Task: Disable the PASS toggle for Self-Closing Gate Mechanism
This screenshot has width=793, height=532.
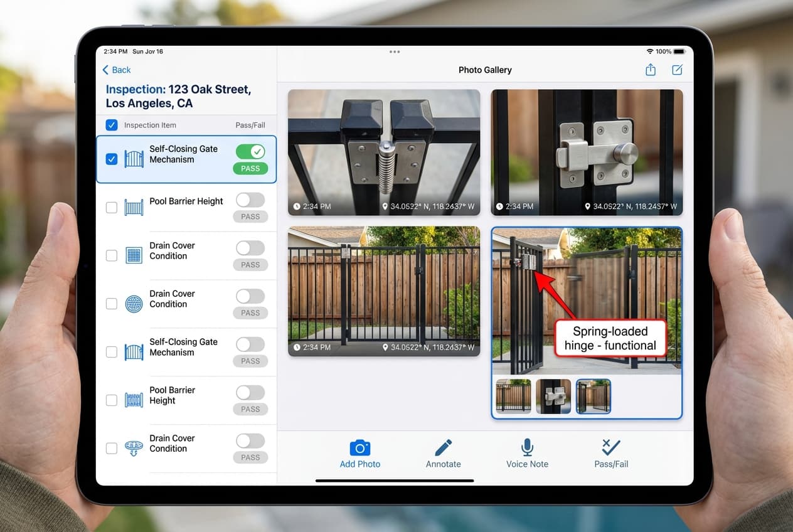Action: coord(250,151)
